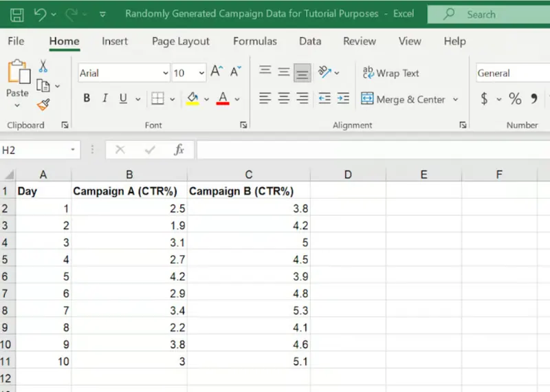Expand the General number format dropdown
This screenshot has height=392, width=550.
(512, 73)
